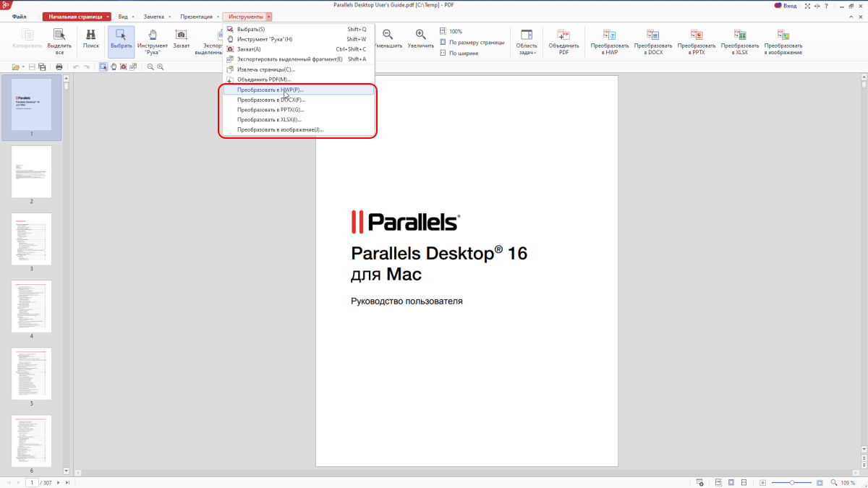
Task: Open the Файл menu
Action: coord(20,16)
